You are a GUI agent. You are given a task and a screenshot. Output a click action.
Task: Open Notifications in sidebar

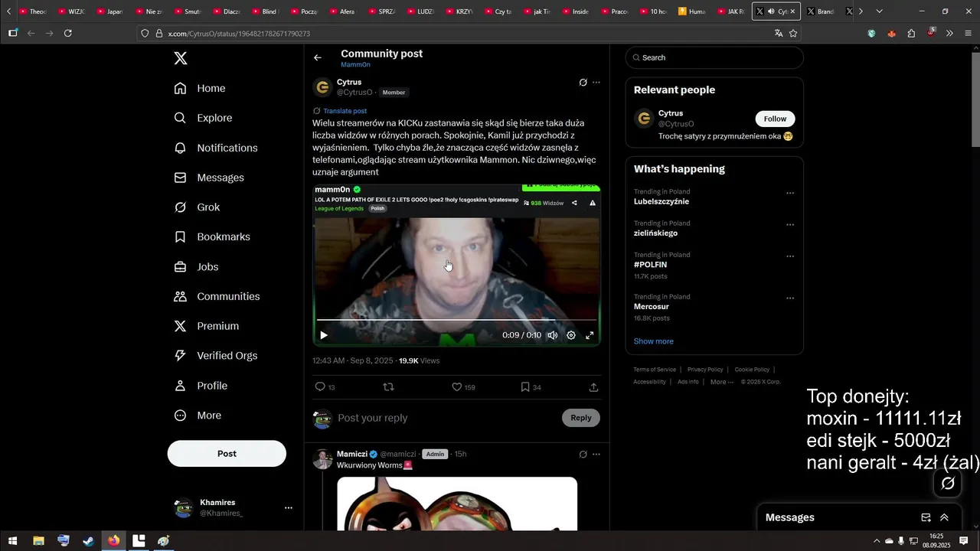click(216, 148)
